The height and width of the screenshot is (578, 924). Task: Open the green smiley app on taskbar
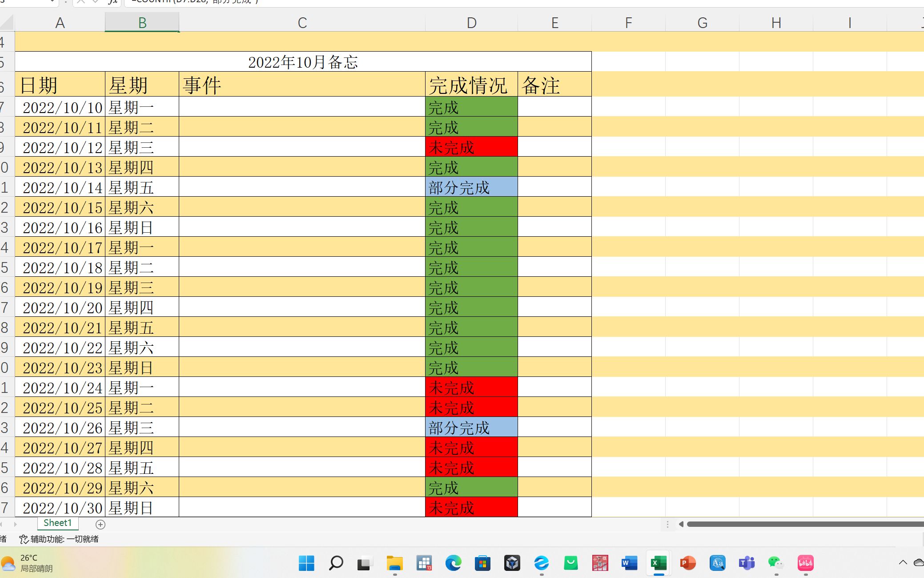point(570,563)
